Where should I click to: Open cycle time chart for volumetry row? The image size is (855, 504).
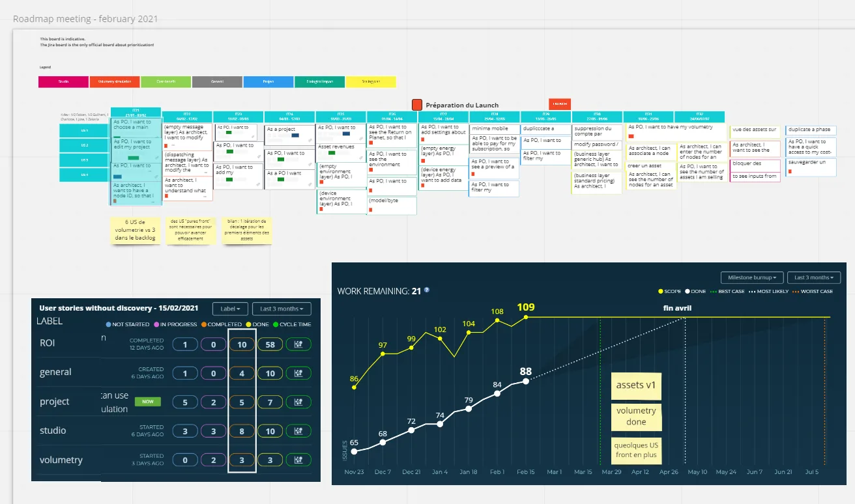(x=298, y=460)
